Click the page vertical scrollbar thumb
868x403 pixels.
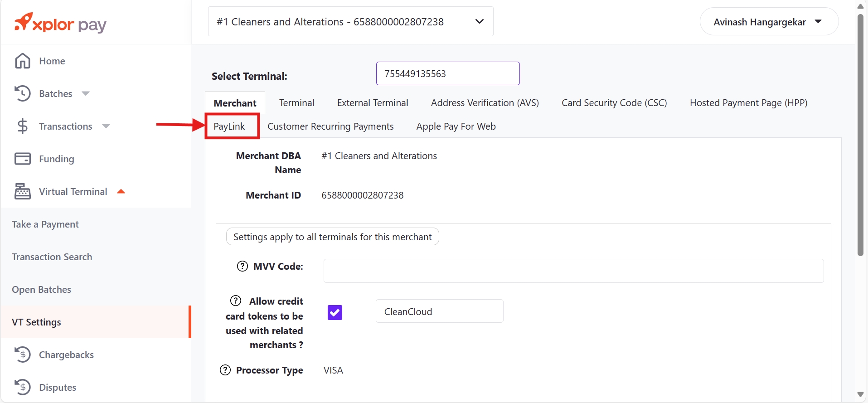(860, 136)
